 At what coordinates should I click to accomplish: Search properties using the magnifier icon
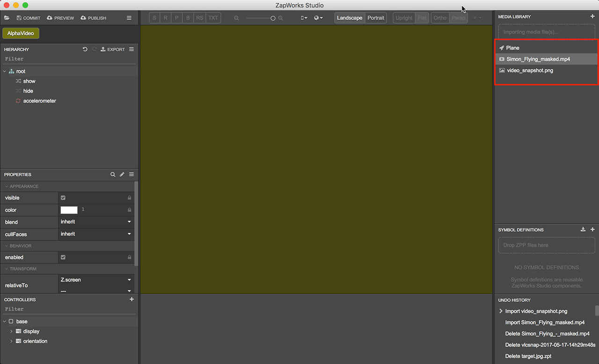(x=113, y=175)
